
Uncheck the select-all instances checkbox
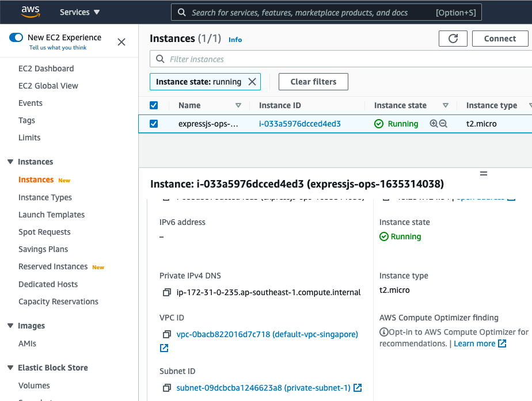(155, 105)
